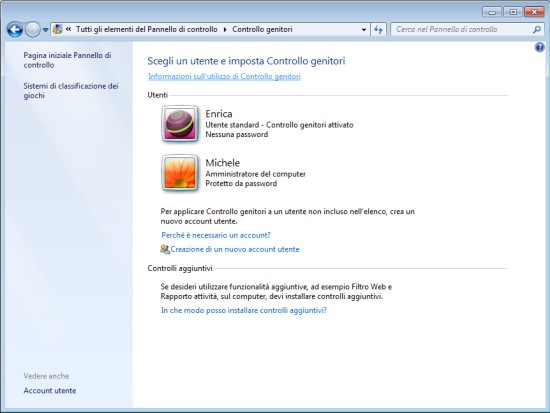This screenshot has width=550, height=413.
Task: Open 'In che modo posso installare controlli aggiuntivi?'
Action: [x=244, y=310]
